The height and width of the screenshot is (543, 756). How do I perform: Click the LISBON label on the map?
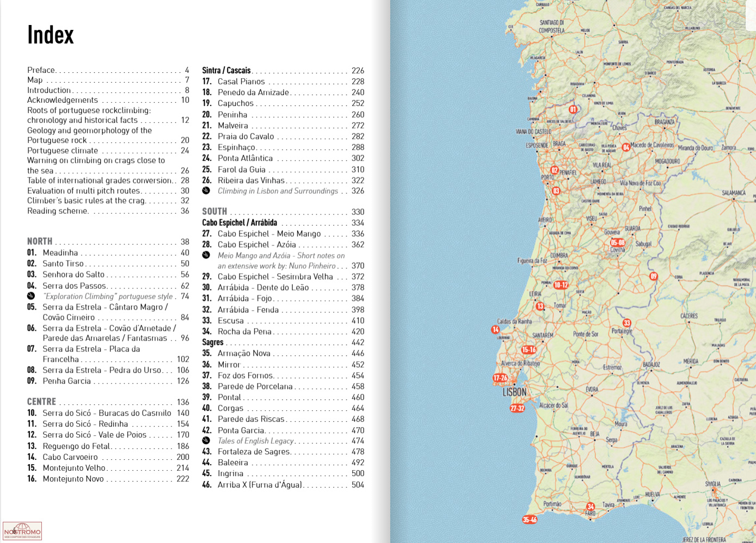click(514, 392)
